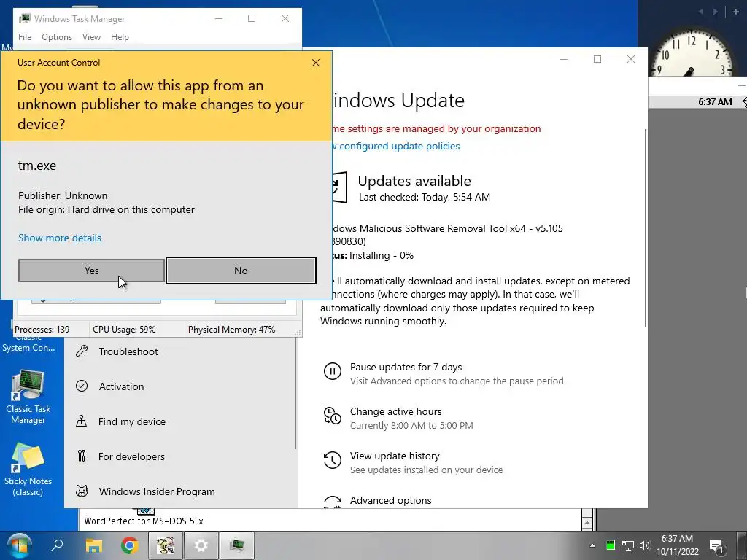
Task: Open the taskbar clock and date
Action: click(678, 545)
